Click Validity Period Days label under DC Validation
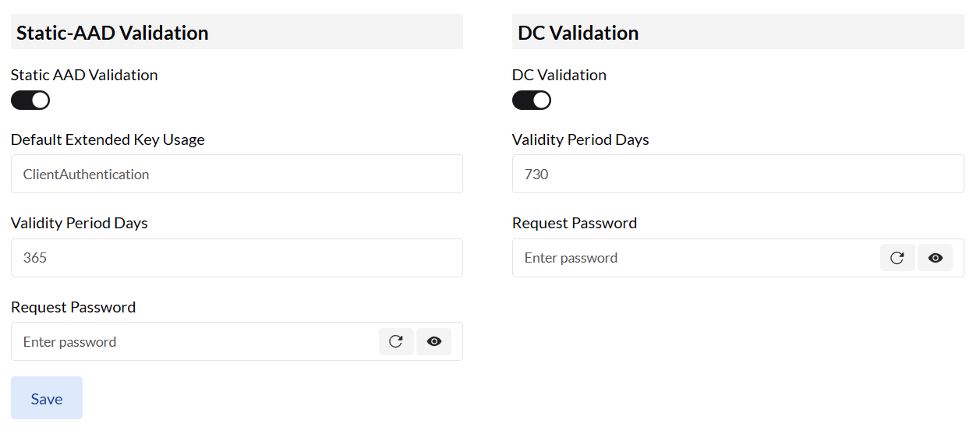 point(581,140)
